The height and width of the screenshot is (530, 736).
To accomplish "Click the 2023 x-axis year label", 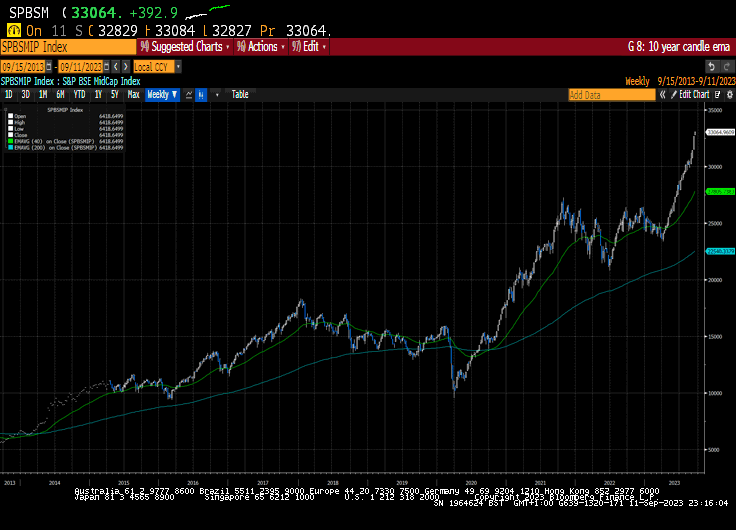I will [x=674, y=483].
